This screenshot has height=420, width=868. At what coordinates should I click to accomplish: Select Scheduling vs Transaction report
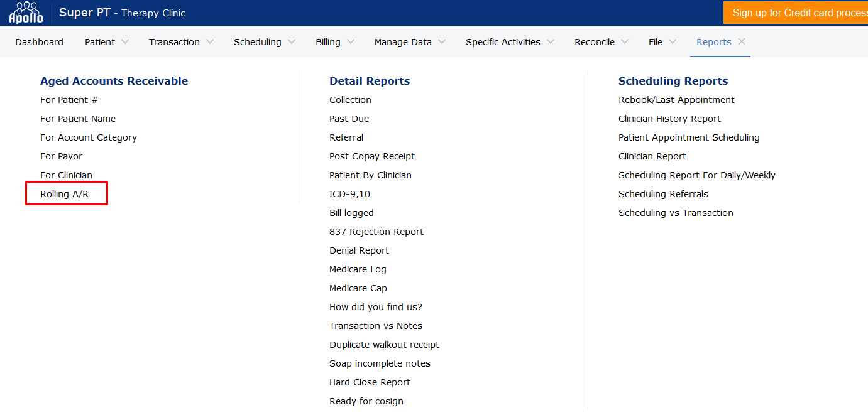[x=676, y=213]
